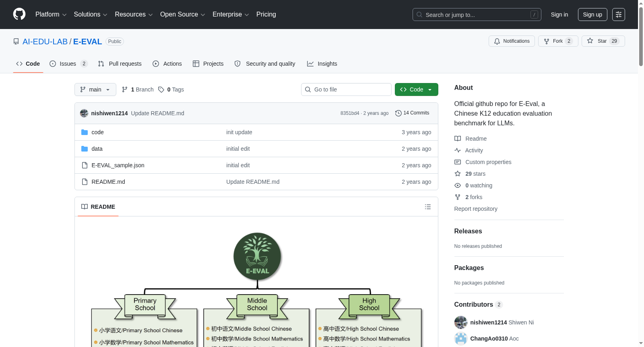Viewport: 644px width, 347px height.
Task: Click the Fork icon
Action: (x=547, y=41)
